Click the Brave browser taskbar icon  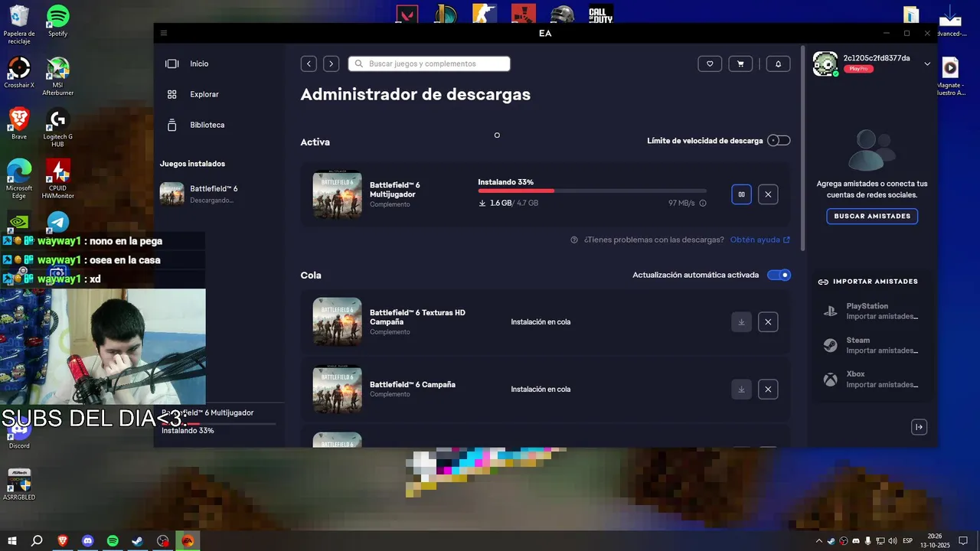click(x=62, y=541)
